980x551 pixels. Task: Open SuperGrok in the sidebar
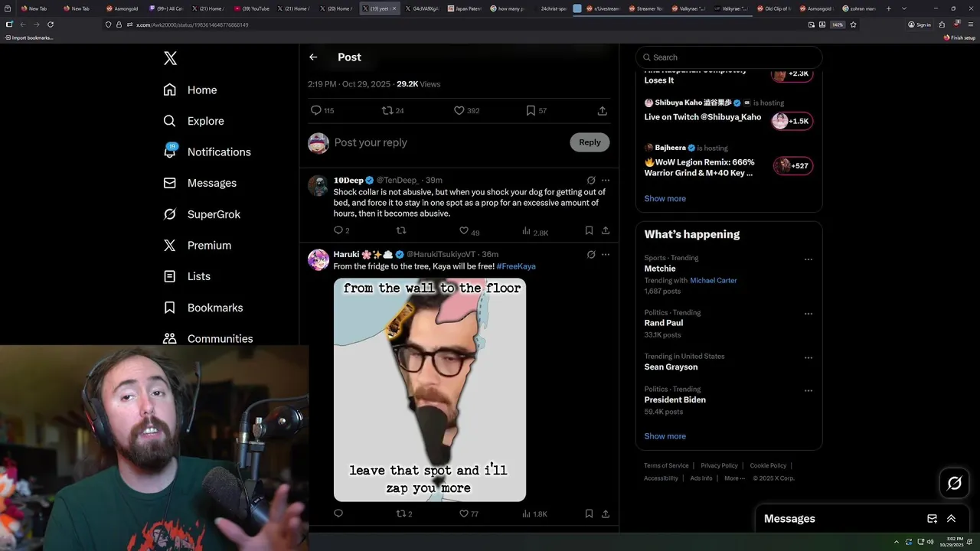click(202, 214)
